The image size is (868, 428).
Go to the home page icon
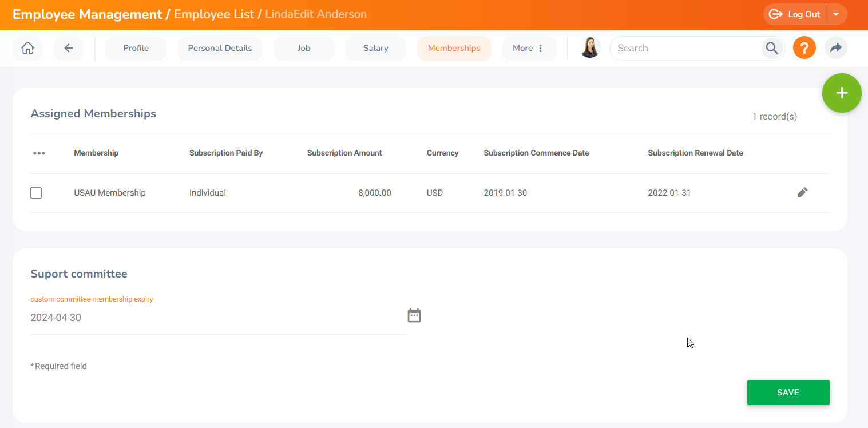27,48
